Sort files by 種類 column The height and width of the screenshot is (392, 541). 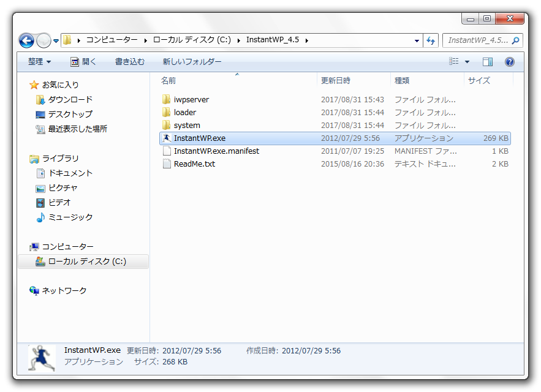pyautogui.click(x=401, y=81)
